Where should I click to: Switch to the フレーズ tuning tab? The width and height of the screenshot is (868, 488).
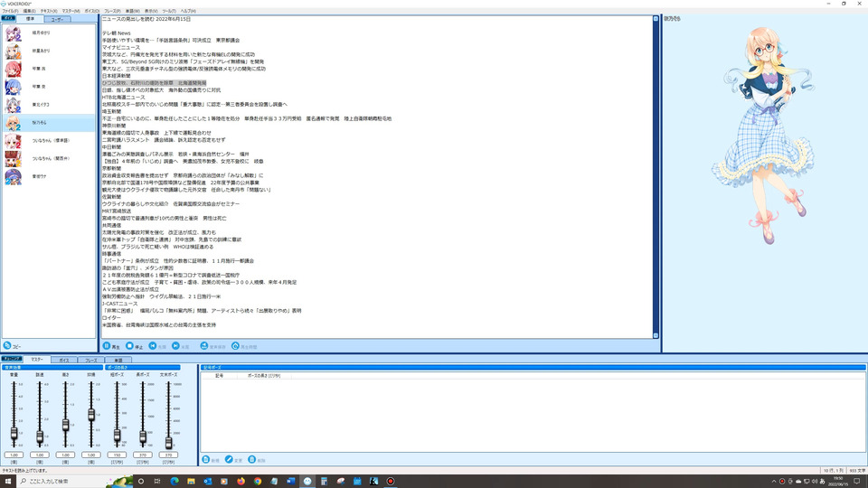point(90,361)
